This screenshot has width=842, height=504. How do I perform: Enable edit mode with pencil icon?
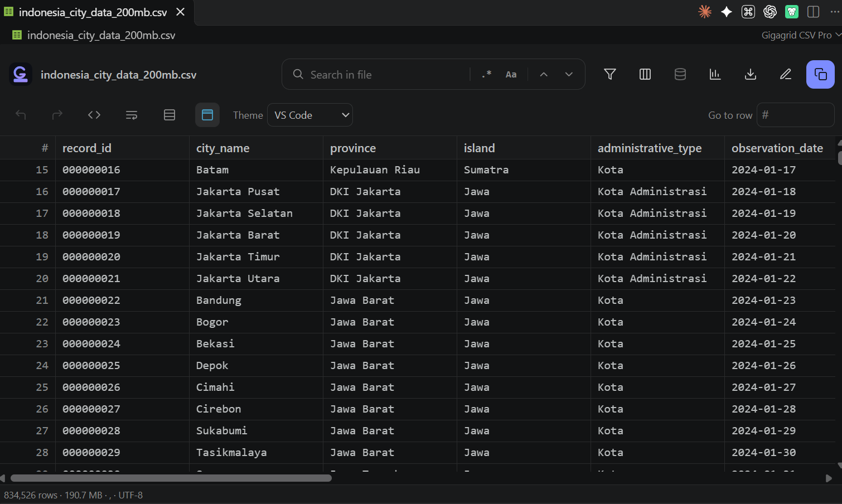(x=786, y=74)
